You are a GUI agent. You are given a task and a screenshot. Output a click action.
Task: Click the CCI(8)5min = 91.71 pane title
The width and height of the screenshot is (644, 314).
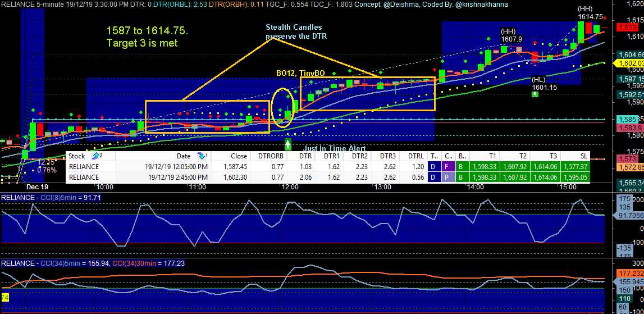51,198
